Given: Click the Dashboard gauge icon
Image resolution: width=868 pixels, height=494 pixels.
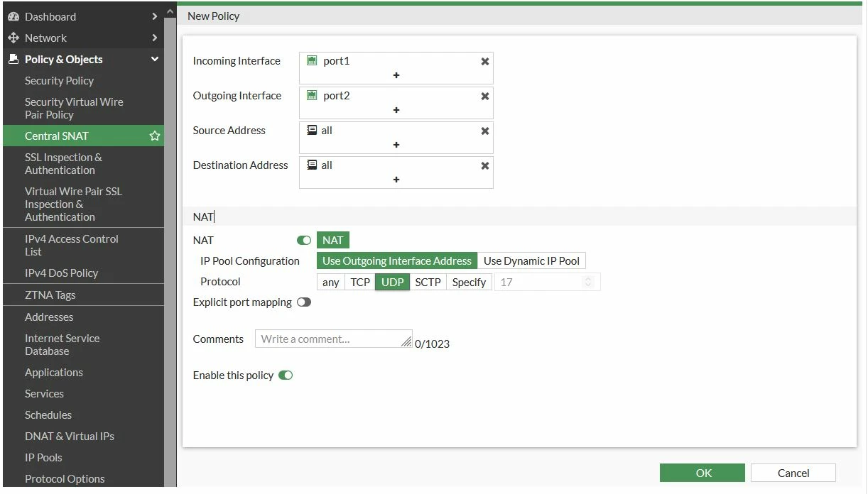Looking at the screenshot, I should click(x=13, y=16).
